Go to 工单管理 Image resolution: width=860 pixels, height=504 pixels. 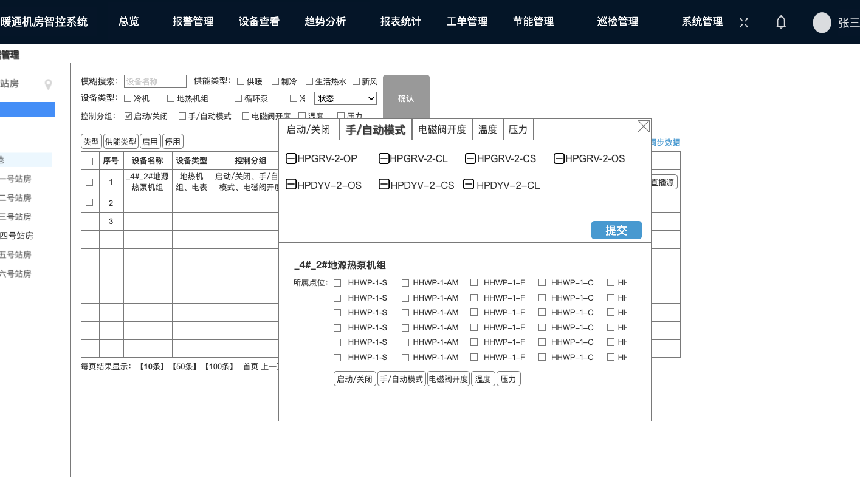pyautogui.click(x=467, y=22)
